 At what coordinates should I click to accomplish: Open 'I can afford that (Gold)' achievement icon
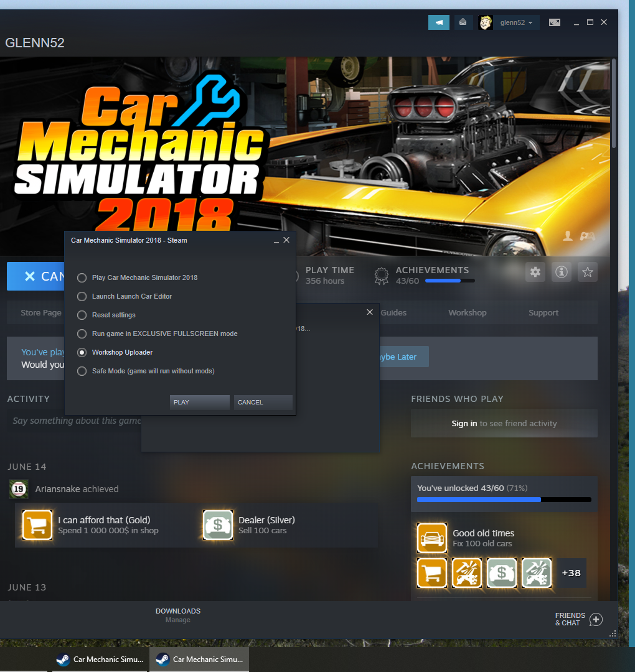[37, 525]
